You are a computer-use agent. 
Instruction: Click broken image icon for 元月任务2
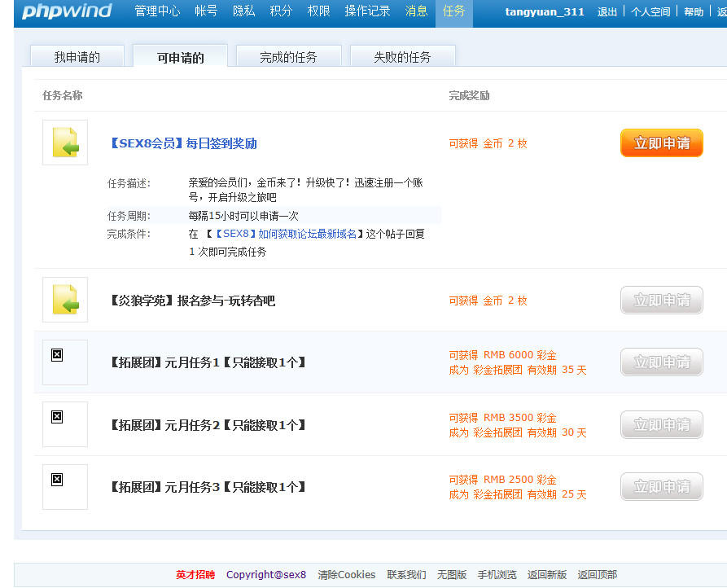pos(57,417)
